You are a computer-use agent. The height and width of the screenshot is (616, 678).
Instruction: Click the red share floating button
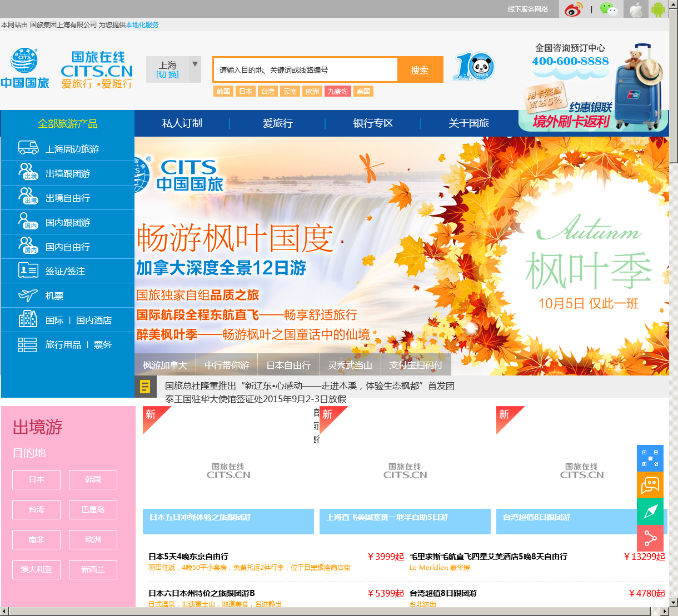[650, 538]
